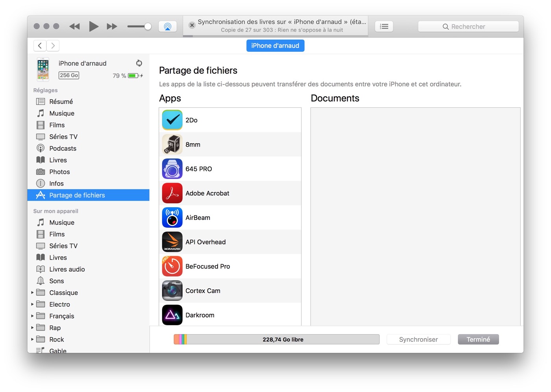Click the sync progress icon beside the device name
Image resolution: width=551 pixels, height=392 pixels.
coord(139,63)
